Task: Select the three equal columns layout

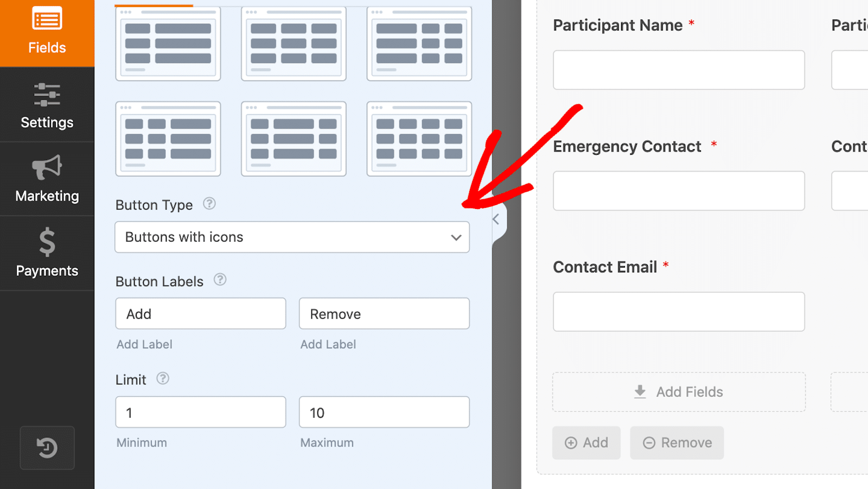Action: [x=293, y=43]
